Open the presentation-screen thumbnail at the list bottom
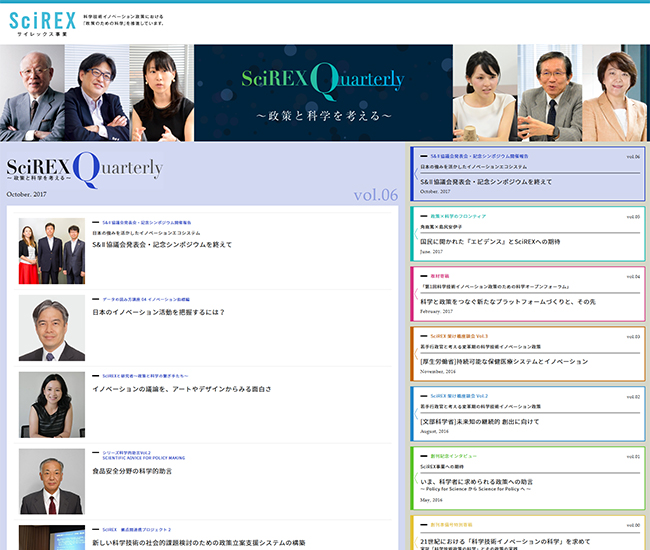The image size is (650, 550). coord(52,538)
